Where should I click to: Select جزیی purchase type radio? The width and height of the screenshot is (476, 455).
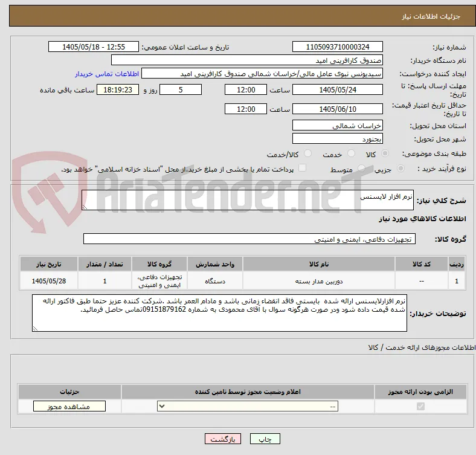[x=400, y=169]
